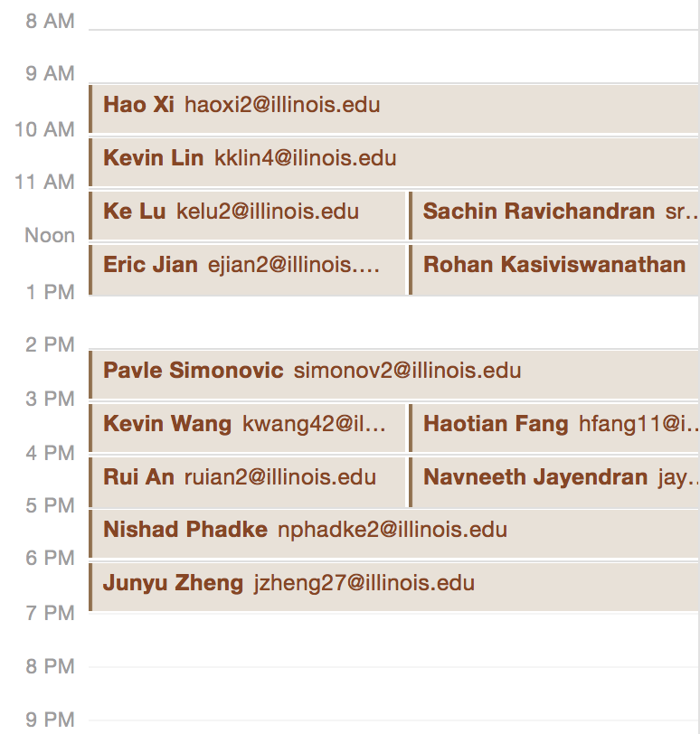Screen dimensions: 700x734
Task: Open Haotian Fang's event
Action: (554, 428)
